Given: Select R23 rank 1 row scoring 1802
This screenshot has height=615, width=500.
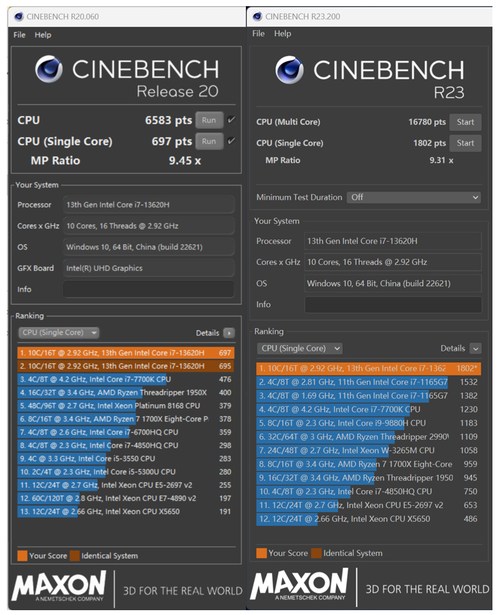Looking at the screenshot, I should 369,368.
